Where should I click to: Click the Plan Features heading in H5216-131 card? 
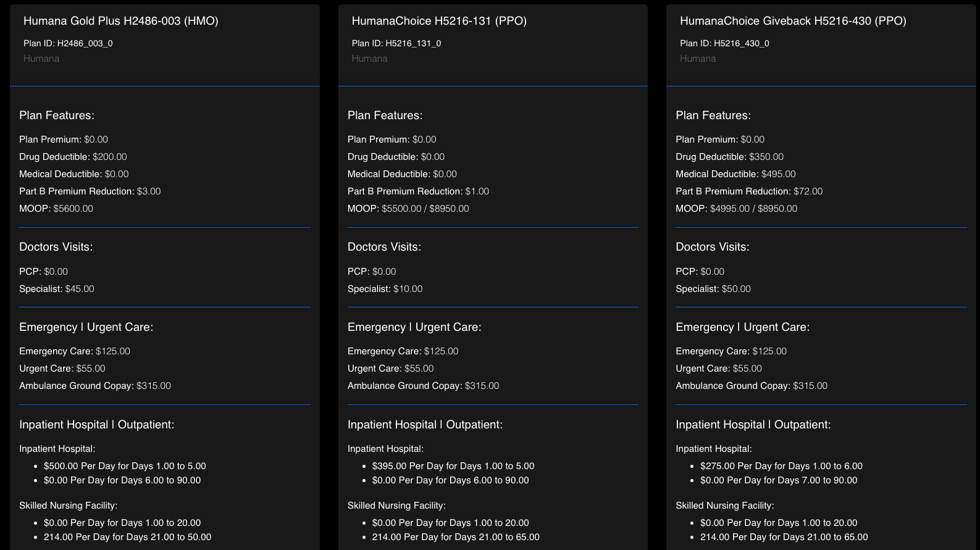(385, 115)
